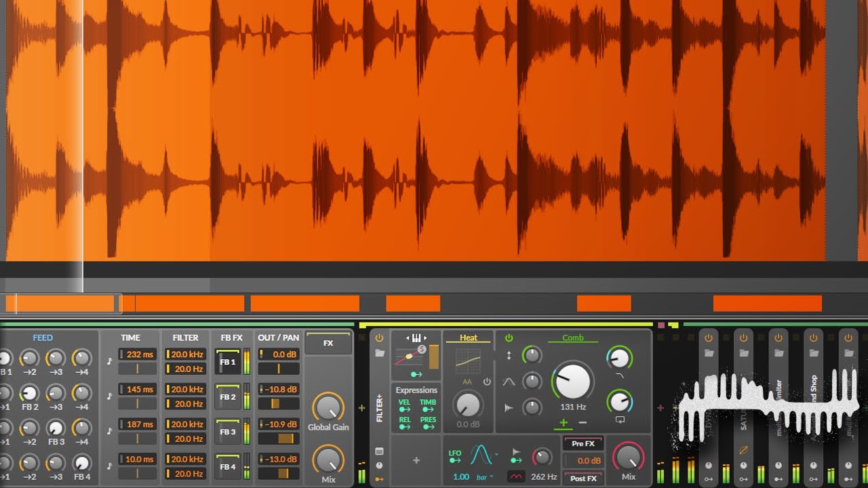
Task: Click the REL expression routing
Action: [x=405, y=424]
